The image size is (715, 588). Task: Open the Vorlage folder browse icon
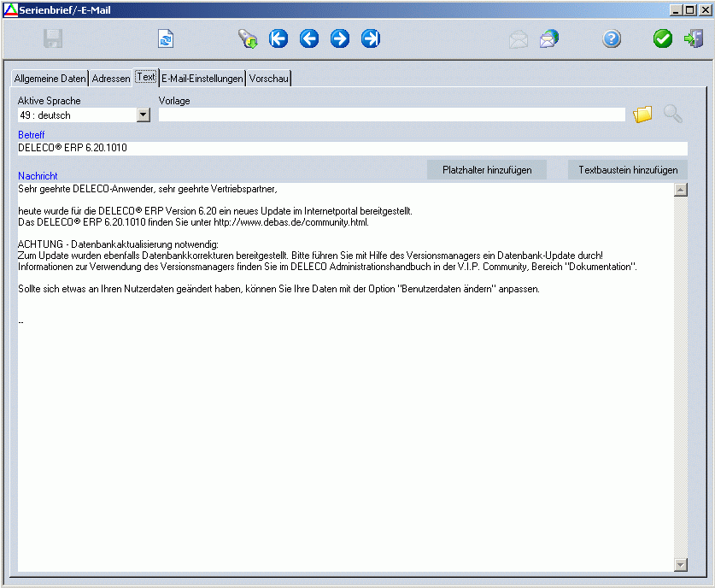642,115
